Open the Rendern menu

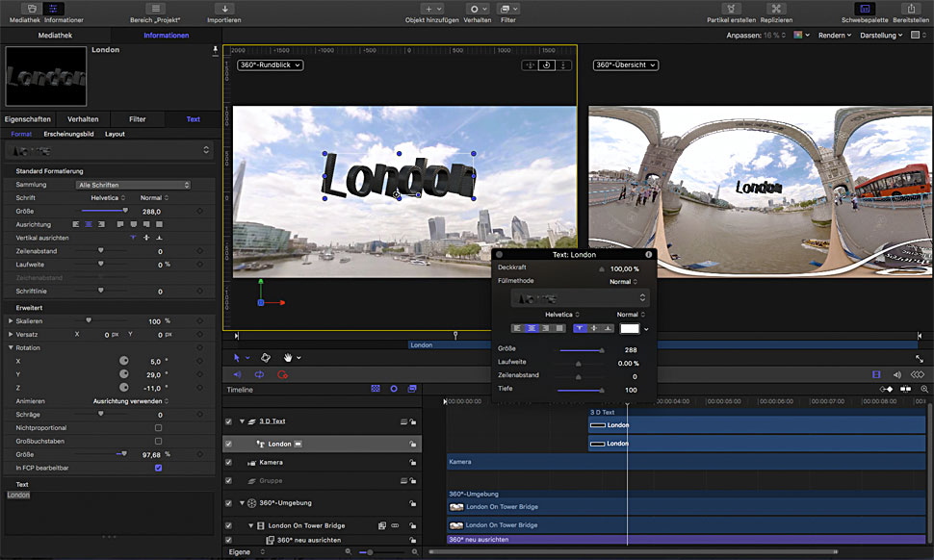(835, 36)
